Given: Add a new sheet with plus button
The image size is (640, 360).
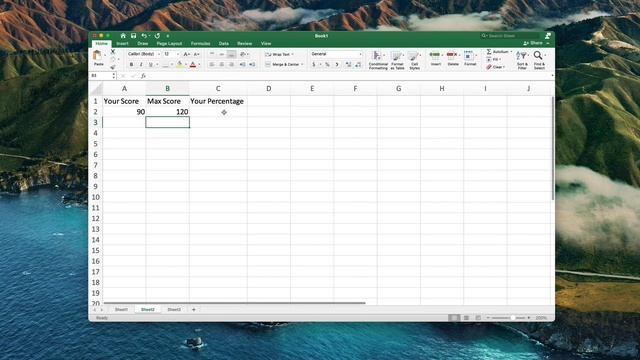Looking at the screenshot, I should click(193, 310).
